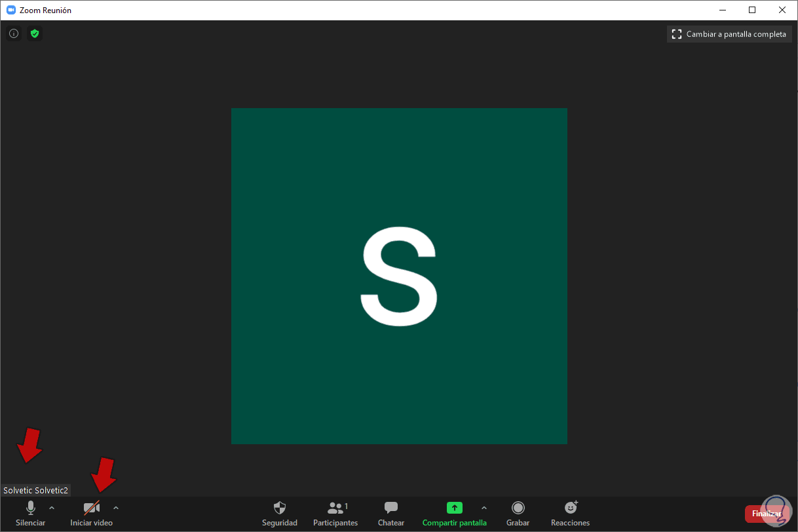
Task: End meeting with Finalizar button
Action: [x=766, y=514]
